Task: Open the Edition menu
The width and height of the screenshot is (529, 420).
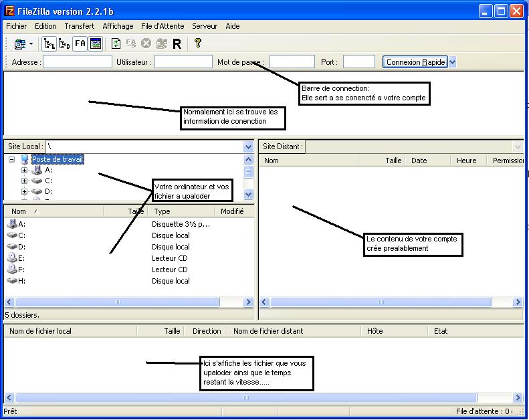Action: tap(45, 26)
